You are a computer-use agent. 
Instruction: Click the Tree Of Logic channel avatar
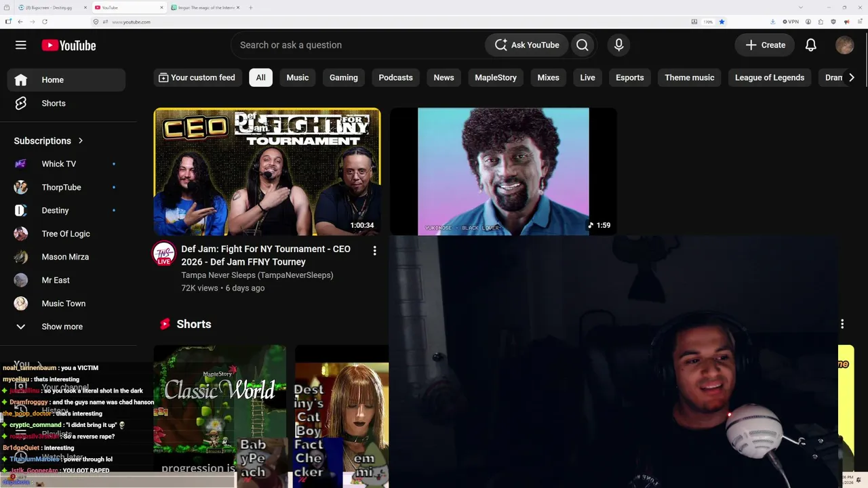[x=20, y=234]
